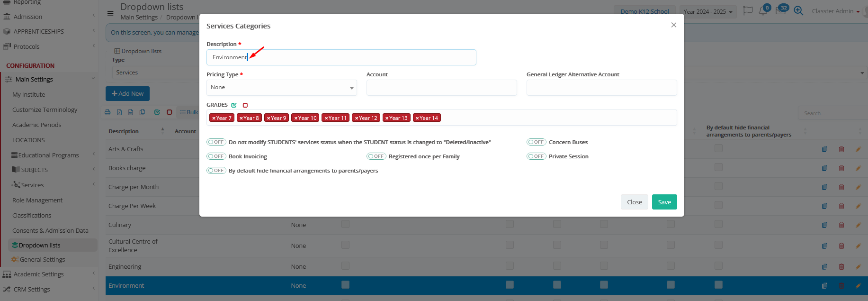The height and width of the screenshot is (301, 868).
Task: Click the flag icon in top bar
Action: 748,11
